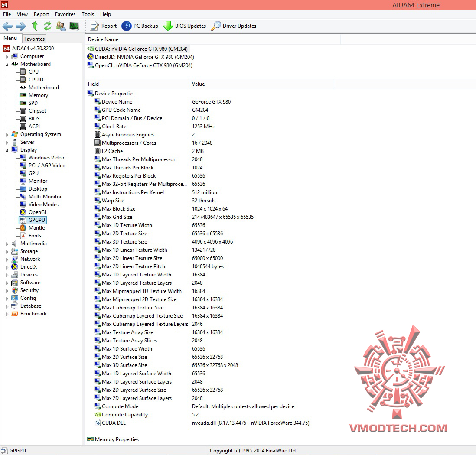Select the BIOS tree item

point(34,119)
